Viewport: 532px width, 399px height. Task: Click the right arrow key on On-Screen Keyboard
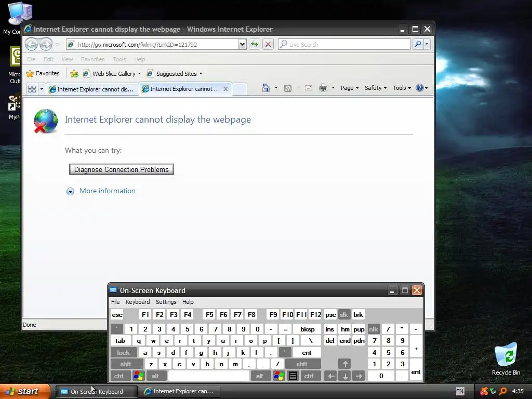(x=358, y=376)
